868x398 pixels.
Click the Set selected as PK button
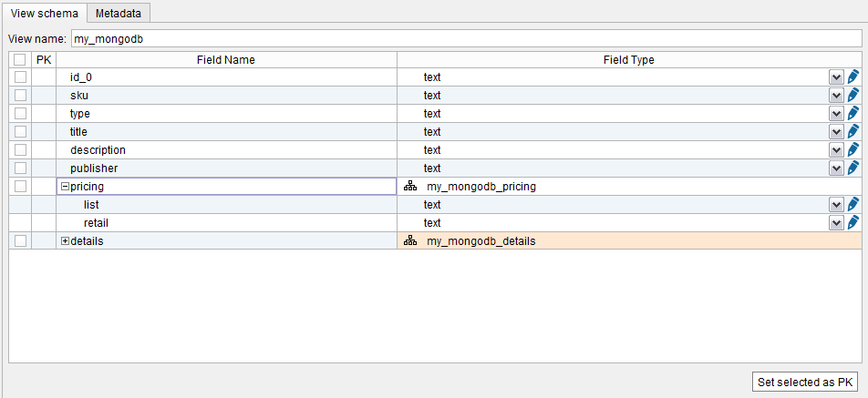point(804,382)
